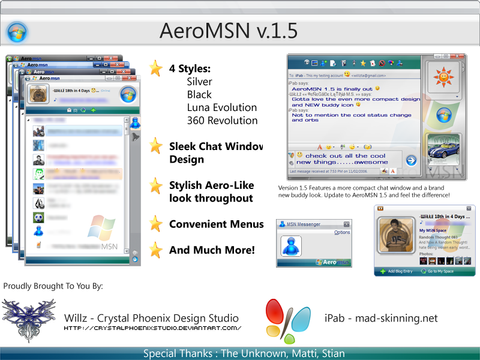480x360 pixels.
Task: Click the large Windows orb beside AeroMSN title
Action: [x=17, y=32]
